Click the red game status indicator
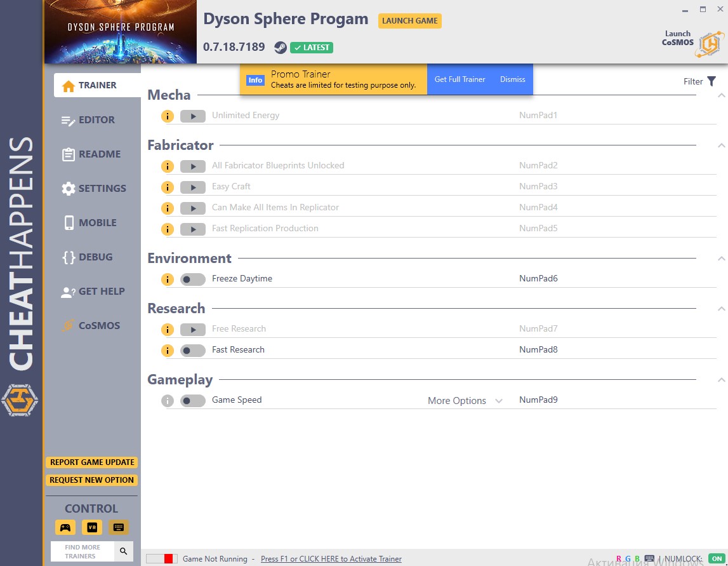Image resolution: width=728 pixels, height=566 pixels. (x=169, y=558)
